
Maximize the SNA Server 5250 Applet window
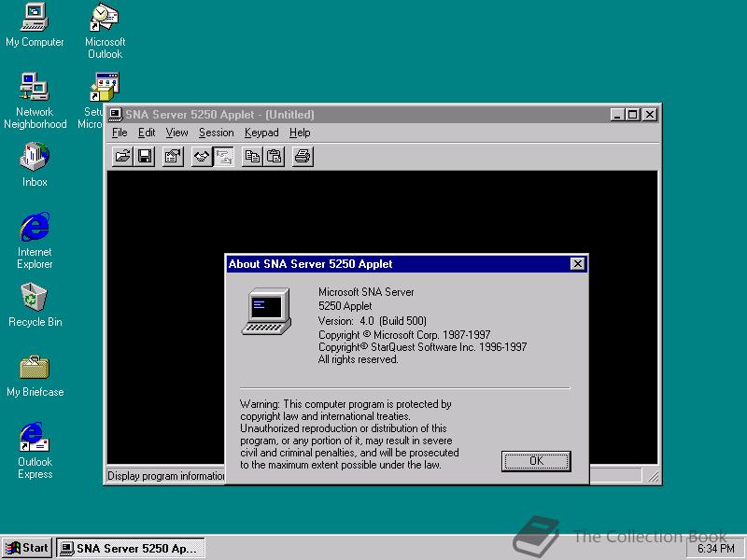pyautogui.click(x=633, y=114)
